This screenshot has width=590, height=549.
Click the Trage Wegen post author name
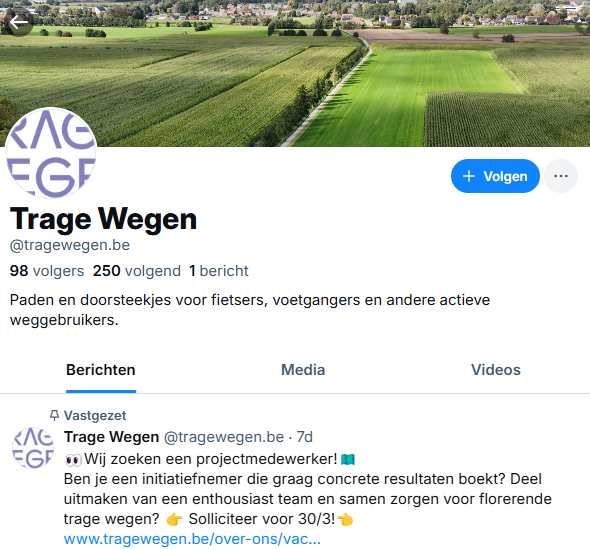pos(111,437)
